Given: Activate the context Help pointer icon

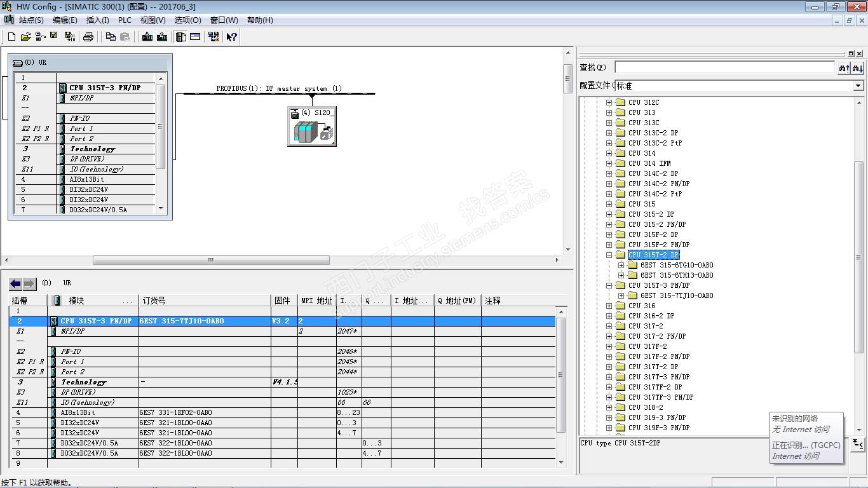Looking at the screenshot, I should click(232, 37).
